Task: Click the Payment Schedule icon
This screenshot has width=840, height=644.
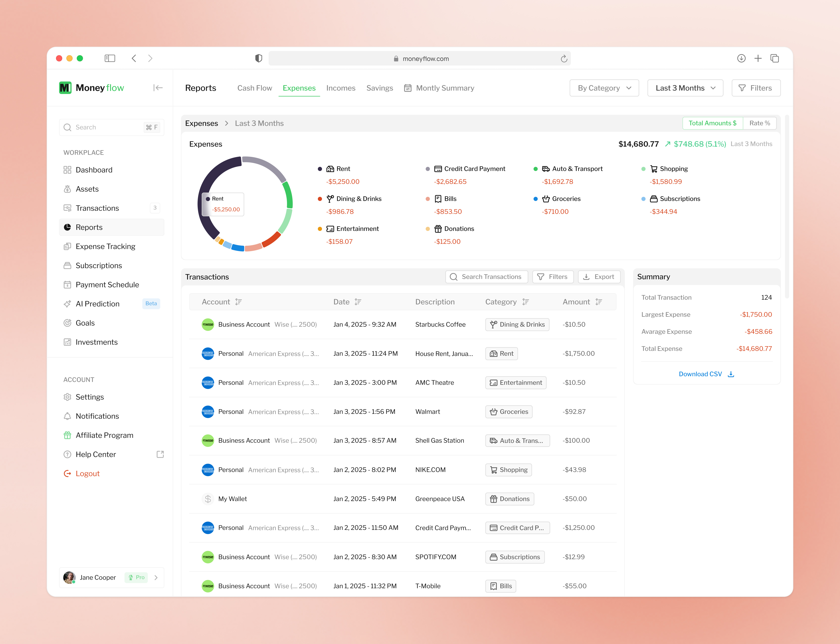Action: 67,284
